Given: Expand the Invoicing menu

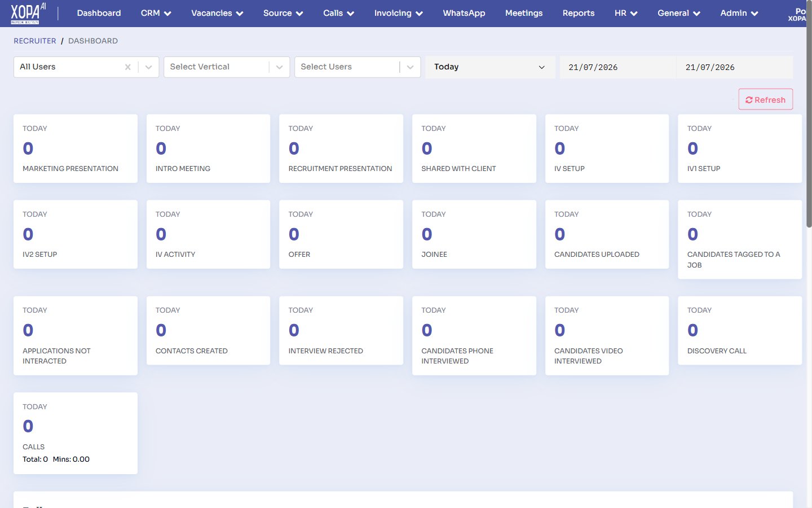Looking at the screenshot, I should [x=398, y=13].
